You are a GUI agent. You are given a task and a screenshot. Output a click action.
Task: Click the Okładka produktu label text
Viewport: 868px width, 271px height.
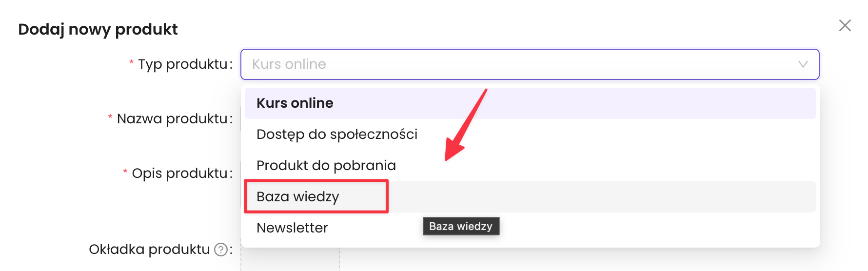pyautogui.click(x=149, y=250)
